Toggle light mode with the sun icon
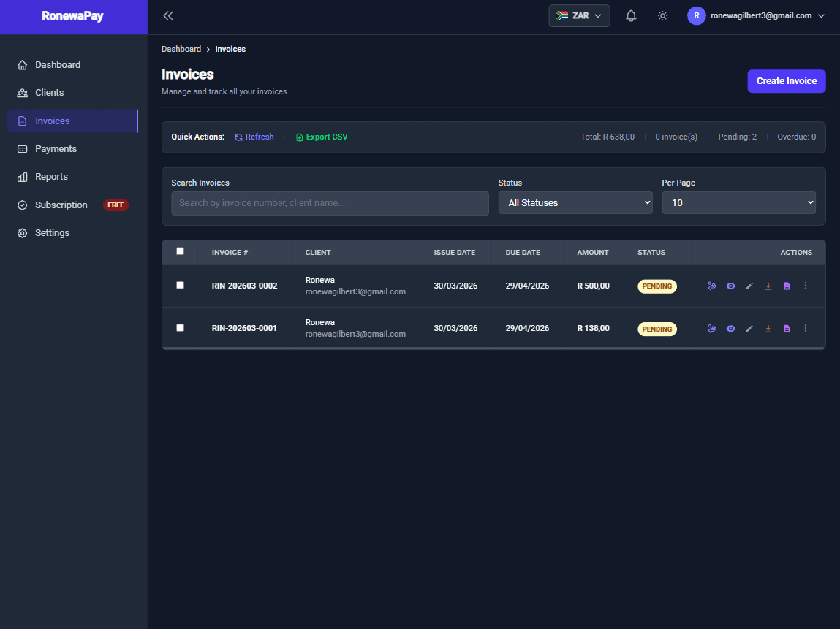Image resolution: width=840 pixels, height=629 pixels. coord(662,15)
